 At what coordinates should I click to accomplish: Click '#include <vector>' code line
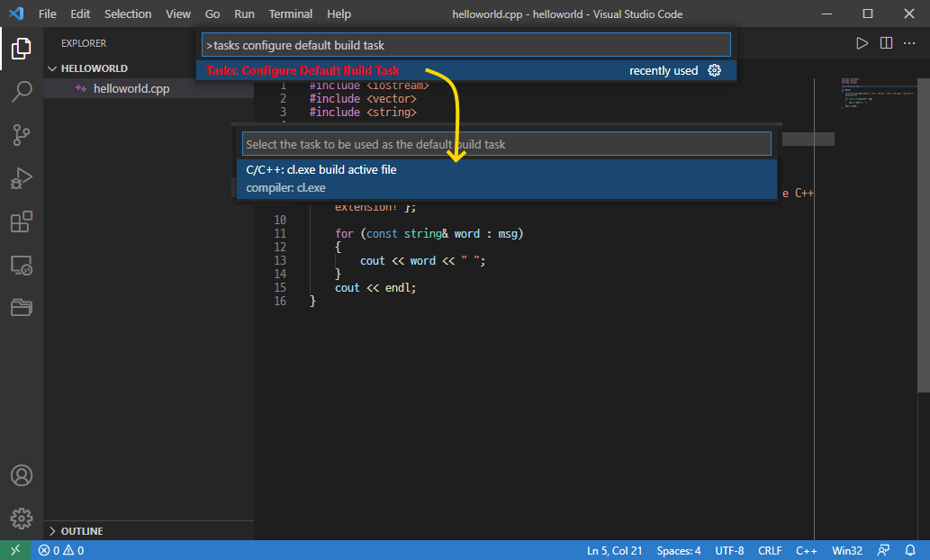point(363,98)
